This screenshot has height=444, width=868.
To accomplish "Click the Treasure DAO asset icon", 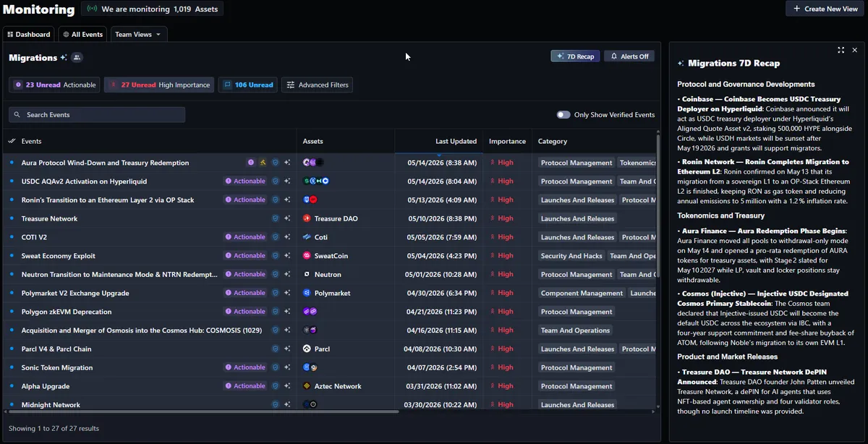I will pos(307,218).
